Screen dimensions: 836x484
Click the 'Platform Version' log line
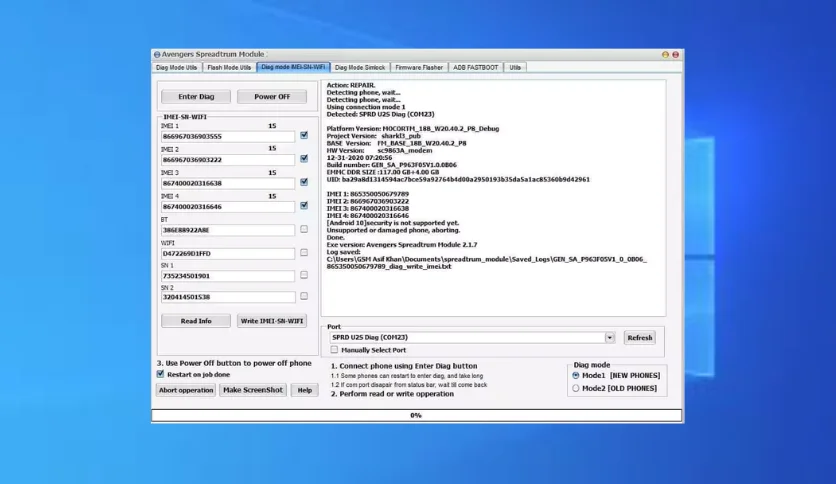pyautogui.click(x=413, y=128)
